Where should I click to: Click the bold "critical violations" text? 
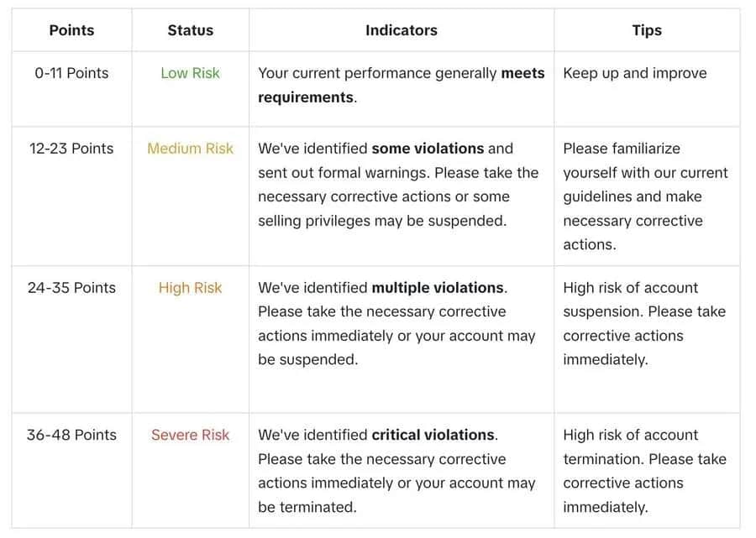(433, 435)
